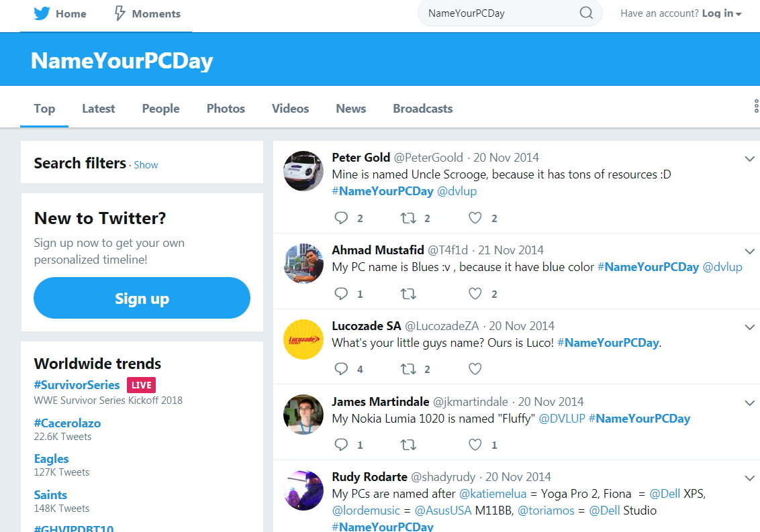Click @lordemusic mention in Rudy's tweet
The image size is (760, 532).
[366, 510]
